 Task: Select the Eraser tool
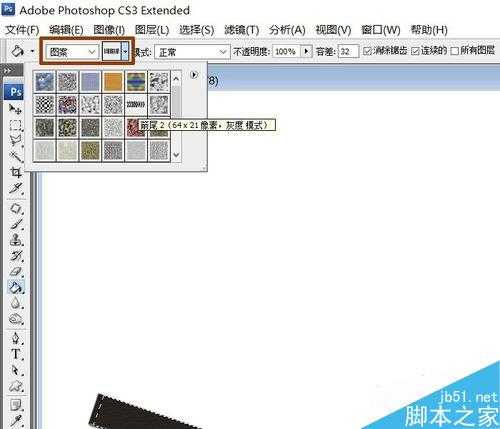coord(15,271)
